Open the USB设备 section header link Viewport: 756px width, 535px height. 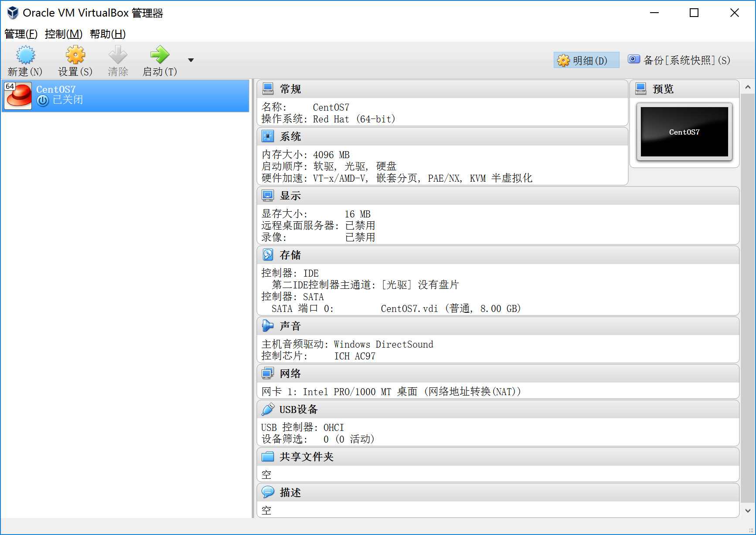click(x=299, y=409)
